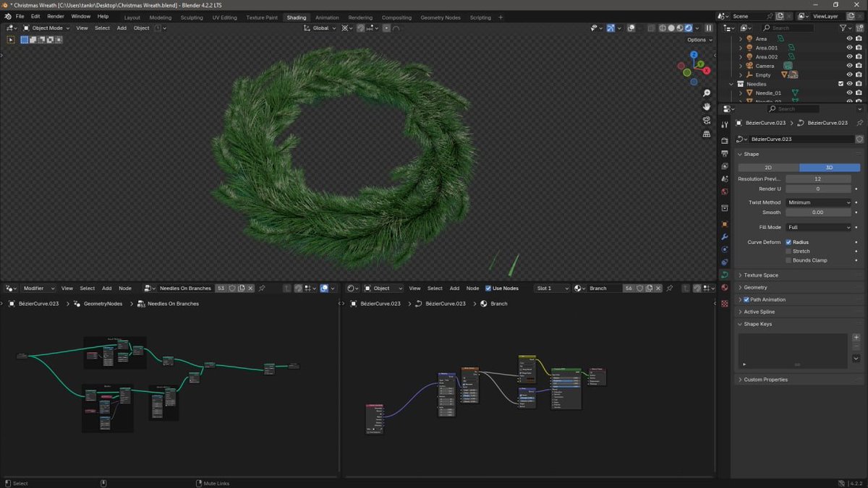Open the Twist Method dropdown showing Minimum
The height and width of the screenshot is (488, 868).
[819, 202]
